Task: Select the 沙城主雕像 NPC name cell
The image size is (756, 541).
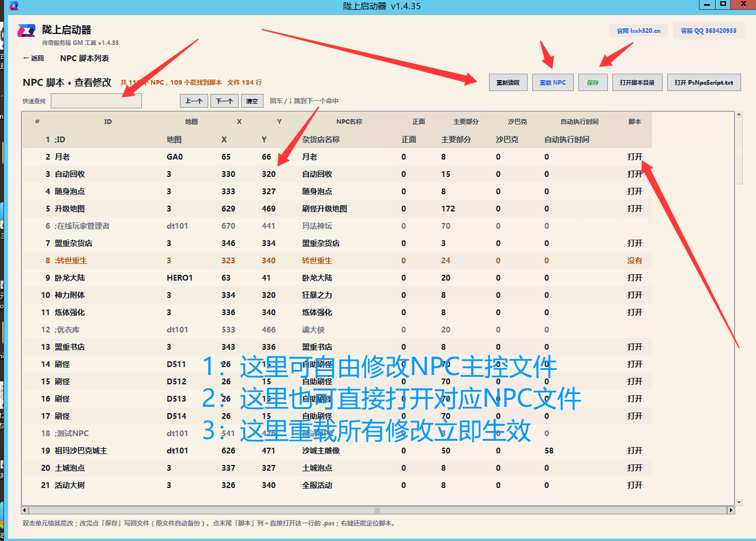Action: click(x=321, y=451)
